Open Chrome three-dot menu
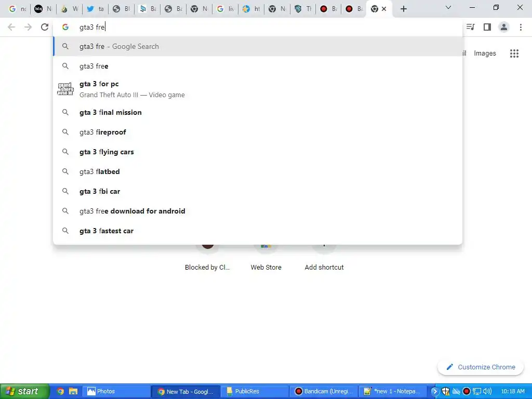Viewport: 532px width, 399px height. (x=521, y=27)
